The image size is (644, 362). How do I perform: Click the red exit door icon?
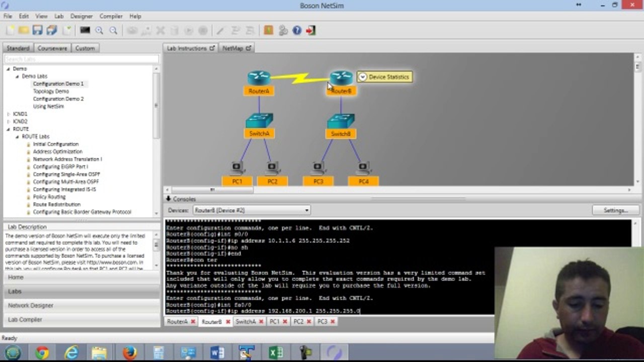pyautogui.click(x=310, y=31)
